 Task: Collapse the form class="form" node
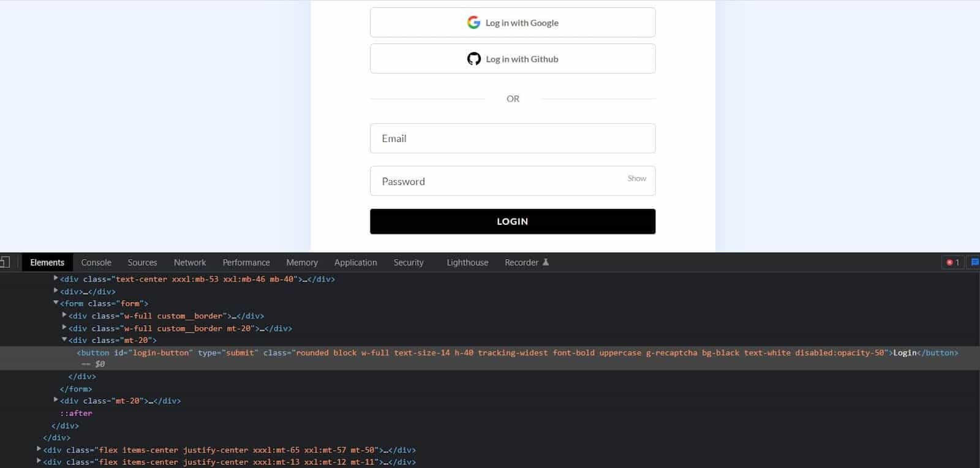[x=56, y=303]
